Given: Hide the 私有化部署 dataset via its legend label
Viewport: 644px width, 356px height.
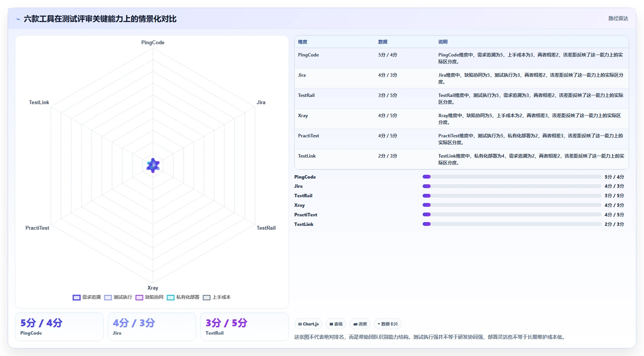Looking at the screenshot, I should (x=188, y=297).
